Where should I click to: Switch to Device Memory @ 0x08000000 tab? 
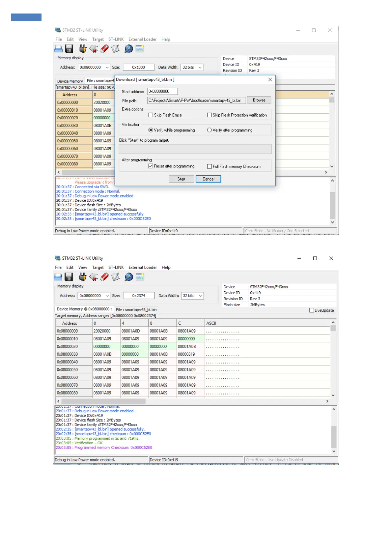pos(84,309)
